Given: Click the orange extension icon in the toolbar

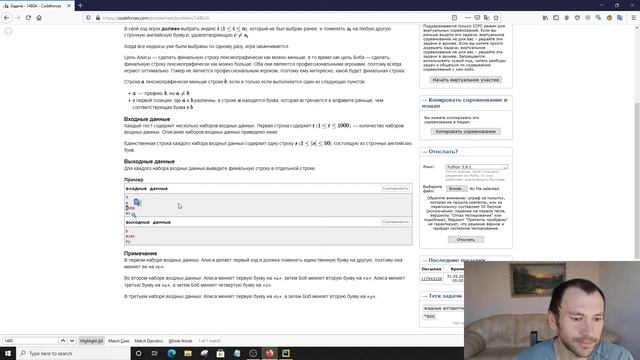Looking at the screenshot, I should [x=609, y=18].
